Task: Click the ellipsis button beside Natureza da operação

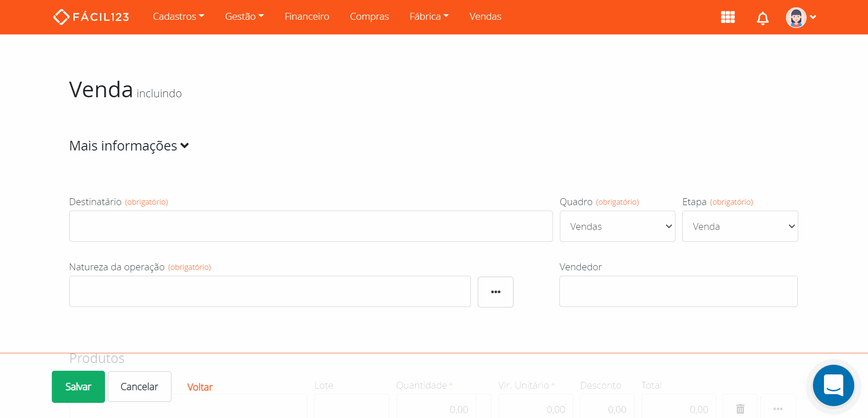Action: point(495,292)
